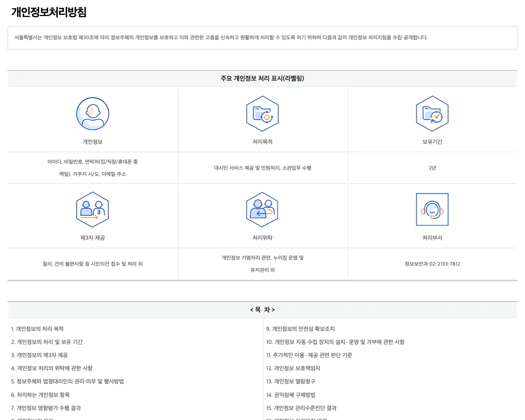Open item 5. 정보주체와 법정대리인의 권리·의무
Screen dimensions: 525x420
[x=67, y=381]
